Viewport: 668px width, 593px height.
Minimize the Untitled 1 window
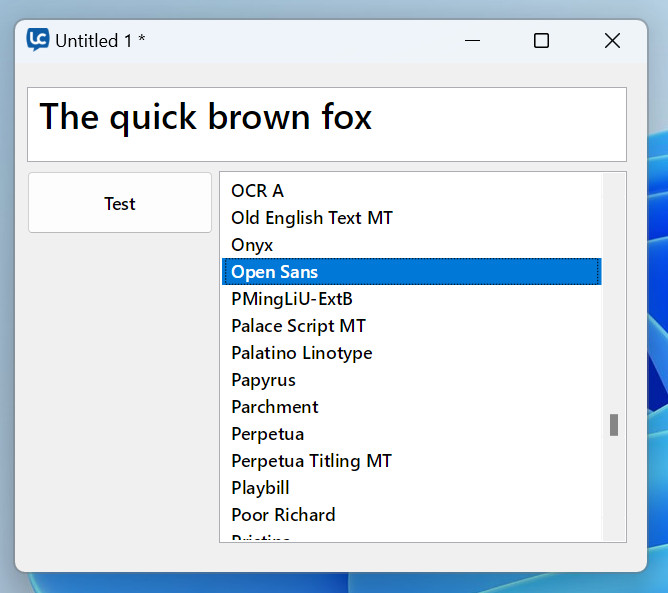[472, 40]
